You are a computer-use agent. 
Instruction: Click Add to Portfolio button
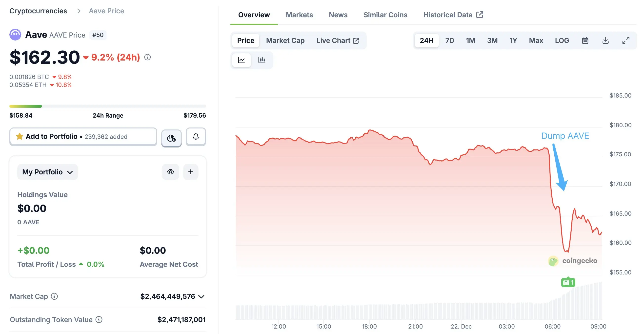coord(83,137)
